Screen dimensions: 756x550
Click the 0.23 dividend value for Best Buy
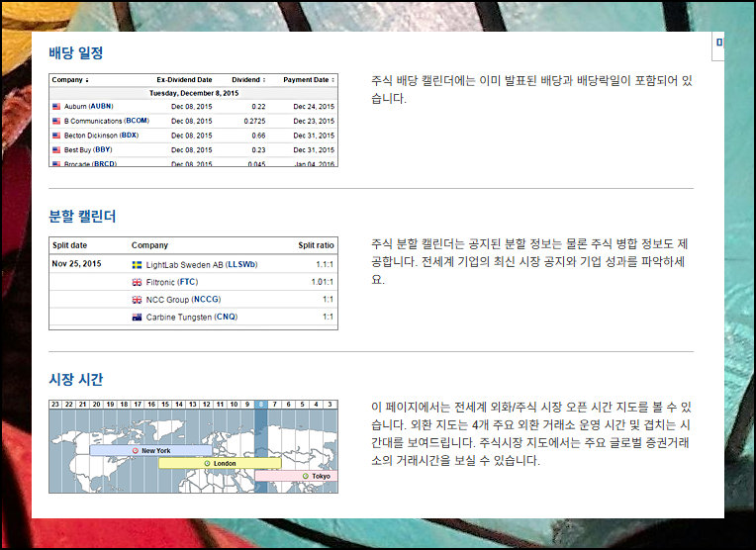click(x=258, y=150)
